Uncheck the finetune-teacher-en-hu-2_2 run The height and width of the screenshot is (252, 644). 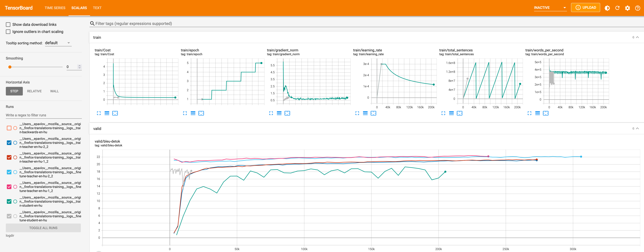tap(9, 172)
